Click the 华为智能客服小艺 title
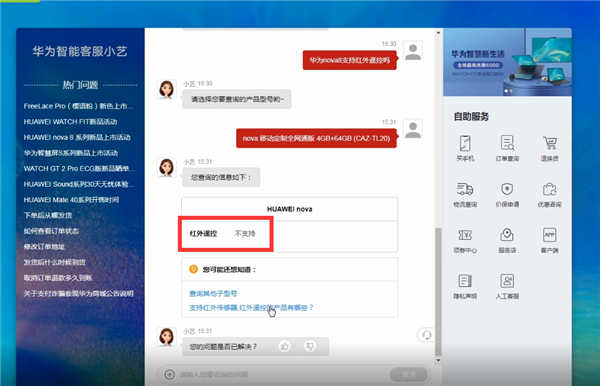Image resolution: width=600 pixels, height=386 pixels. tap(80, 51)
